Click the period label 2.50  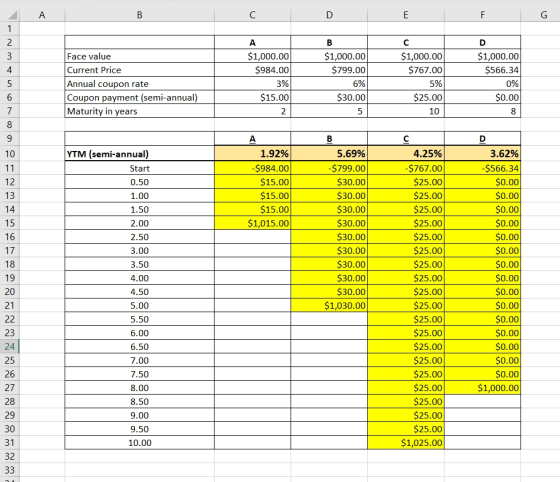(140, 237)
